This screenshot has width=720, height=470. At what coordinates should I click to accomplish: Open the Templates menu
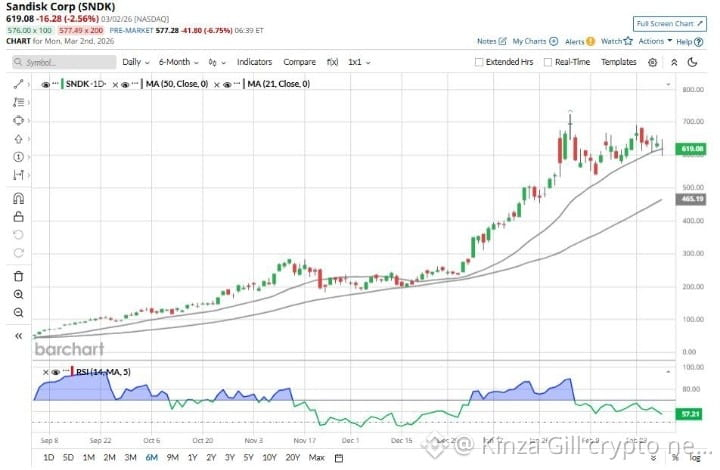(x=619, y=62)
